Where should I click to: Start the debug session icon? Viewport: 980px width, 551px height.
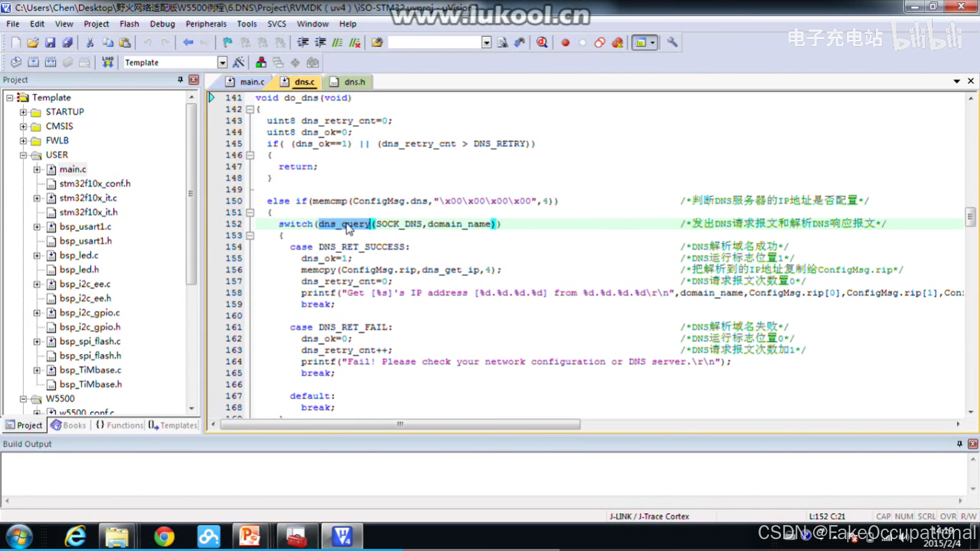pyautogui.click(x=542, y=43)
